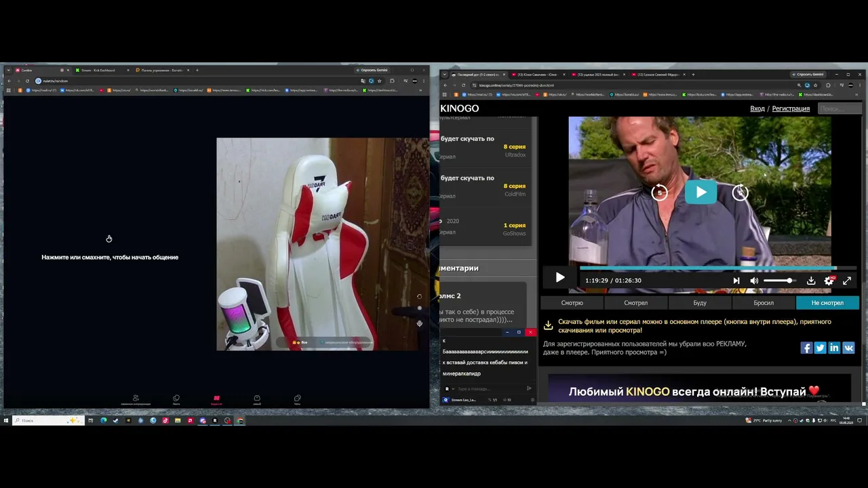Click the small play button in player control bar
Image resolution: width=868 pixels, height=488 pixels.
pos(559,277)
